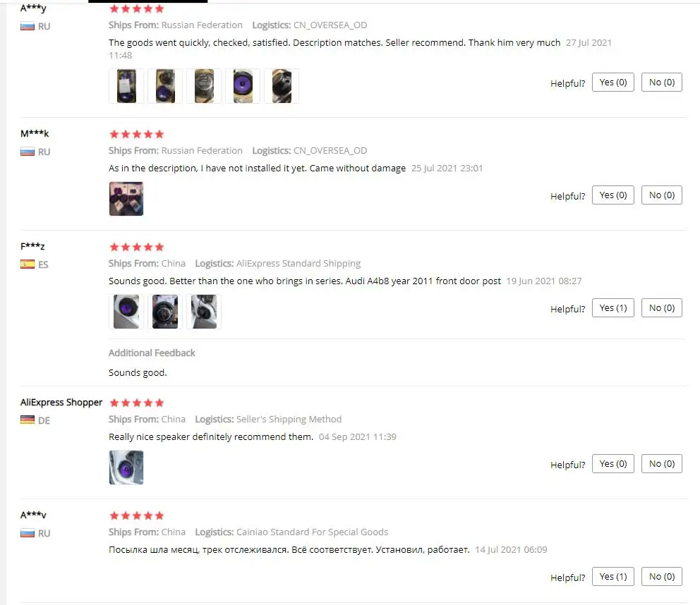Vote No (0) on M***k's review
The height and width of the screenshot is (605, 700).
tap(662, 195)
